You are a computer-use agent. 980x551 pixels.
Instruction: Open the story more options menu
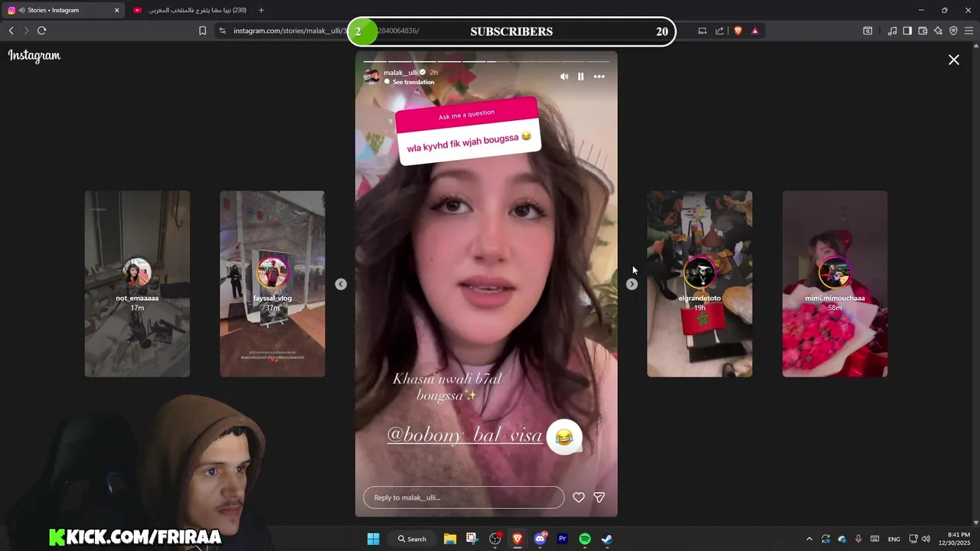(x=599, y=77)
